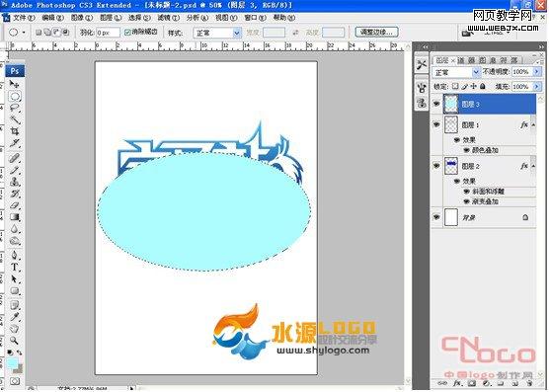Select the Slice tool
The height and width of the screenshot is (392, 549).
[x=15, y=143]
